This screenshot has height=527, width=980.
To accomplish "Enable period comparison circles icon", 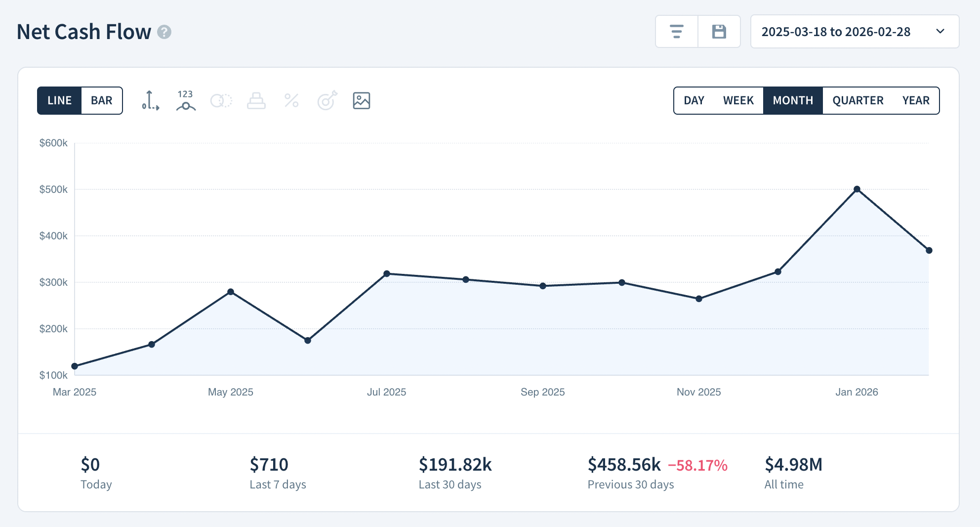I will click(x=220, y=100).
